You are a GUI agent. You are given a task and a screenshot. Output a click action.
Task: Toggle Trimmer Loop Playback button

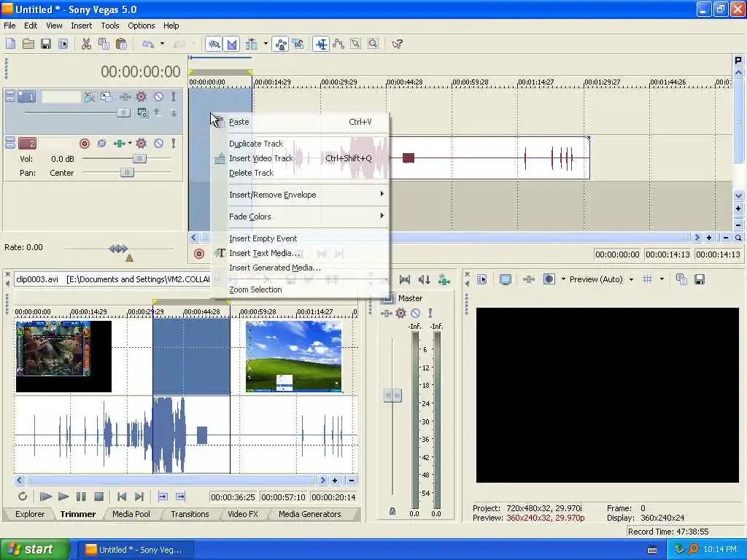23,497
